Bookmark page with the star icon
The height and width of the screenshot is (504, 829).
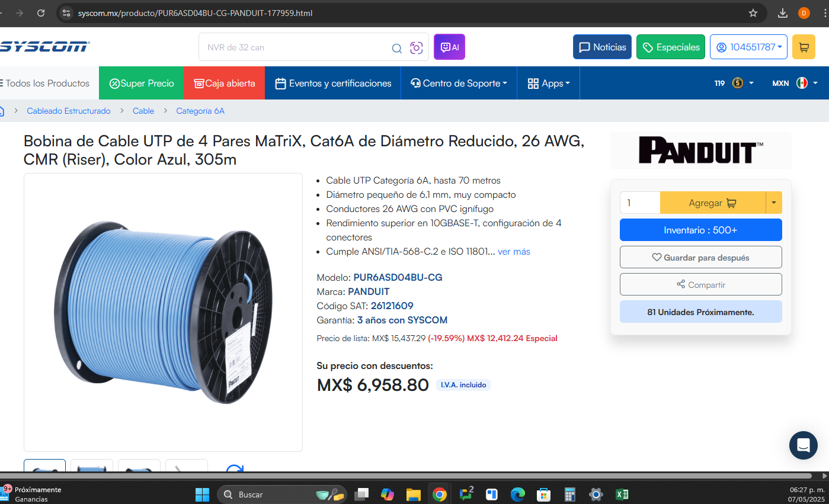click(x=753, y=13)
